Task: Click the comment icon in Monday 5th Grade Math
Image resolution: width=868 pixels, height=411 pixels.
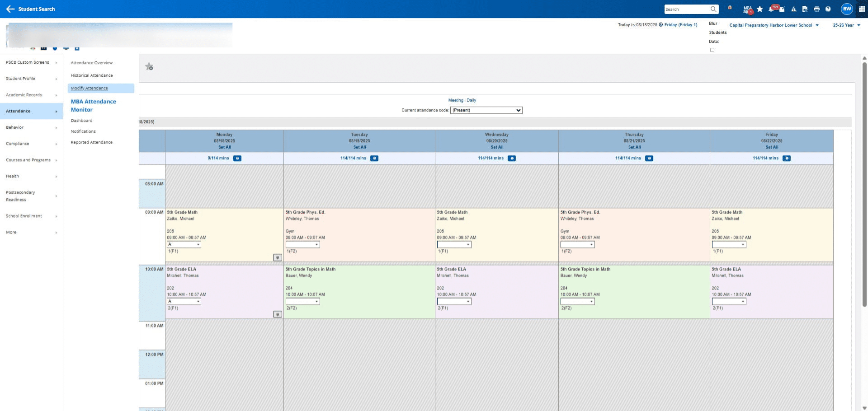Action: pos(278,257)
